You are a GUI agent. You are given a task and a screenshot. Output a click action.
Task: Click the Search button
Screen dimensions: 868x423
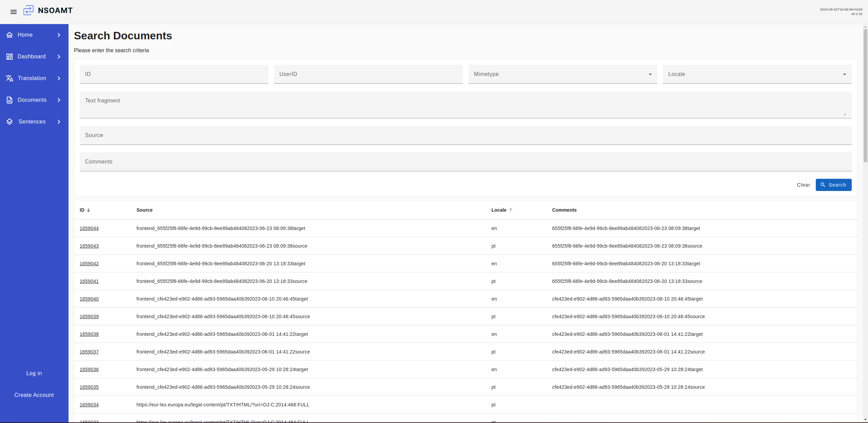pyautogui.click(x=833, y=185)
